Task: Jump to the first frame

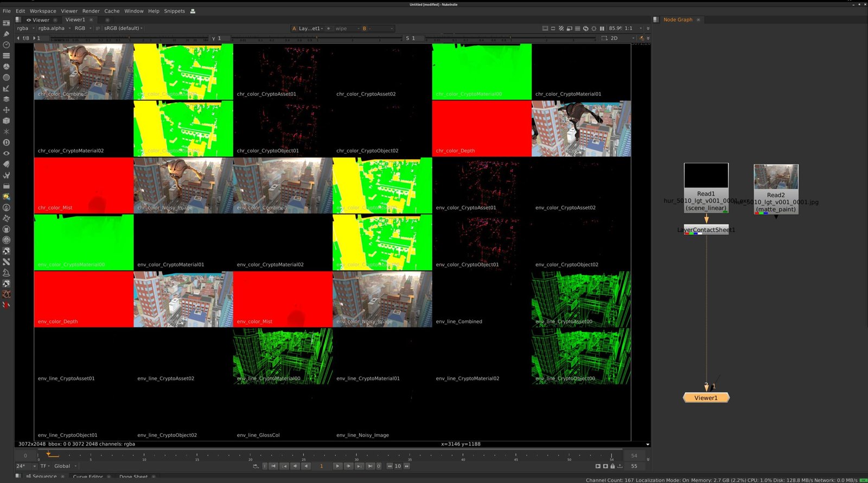Action: [274, 466]
